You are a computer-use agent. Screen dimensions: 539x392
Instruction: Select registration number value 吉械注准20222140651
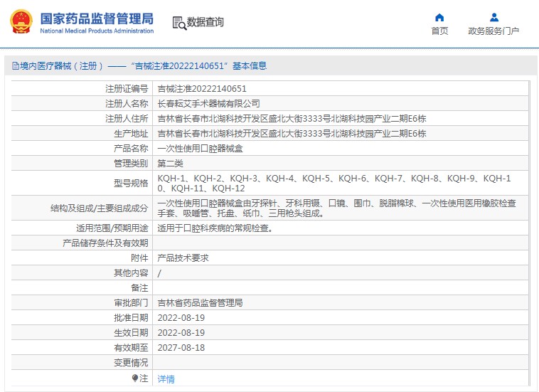[202, 89]
